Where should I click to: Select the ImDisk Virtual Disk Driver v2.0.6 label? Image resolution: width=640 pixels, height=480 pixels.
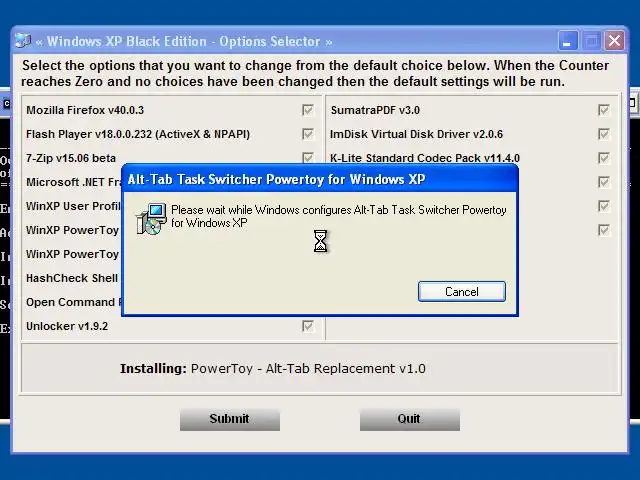pos(416,134)
